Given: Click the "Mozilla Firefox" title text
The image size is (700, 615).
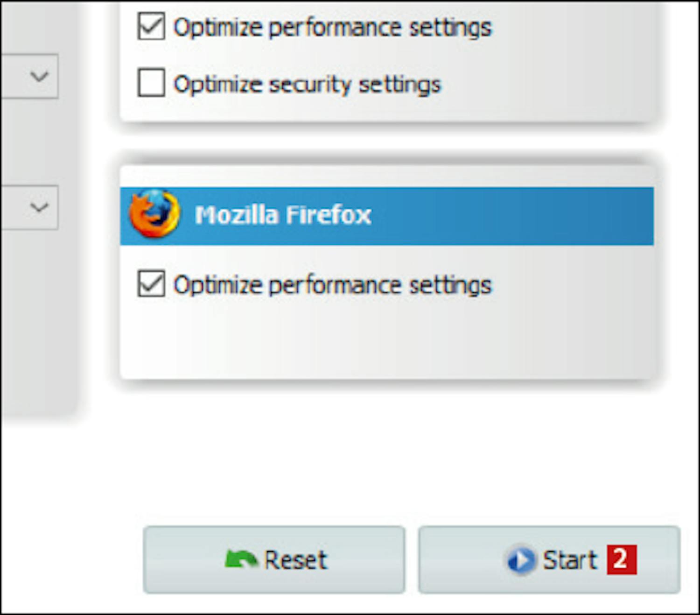Looking at the screenshot, I should point(283,215).
